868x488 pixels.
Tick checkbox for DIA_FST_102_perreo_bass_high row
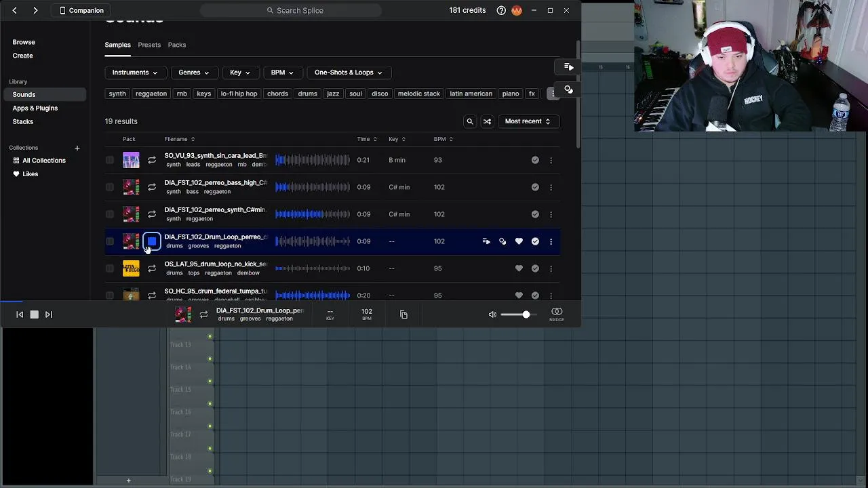(x=110, y=187)
